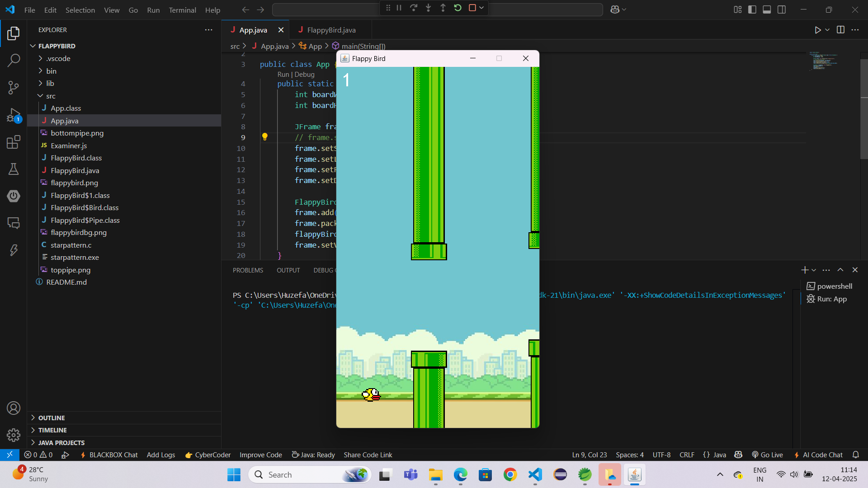Open the Manage gear menu
This screenshot has height=488, width=868.
tap(14, 435)
